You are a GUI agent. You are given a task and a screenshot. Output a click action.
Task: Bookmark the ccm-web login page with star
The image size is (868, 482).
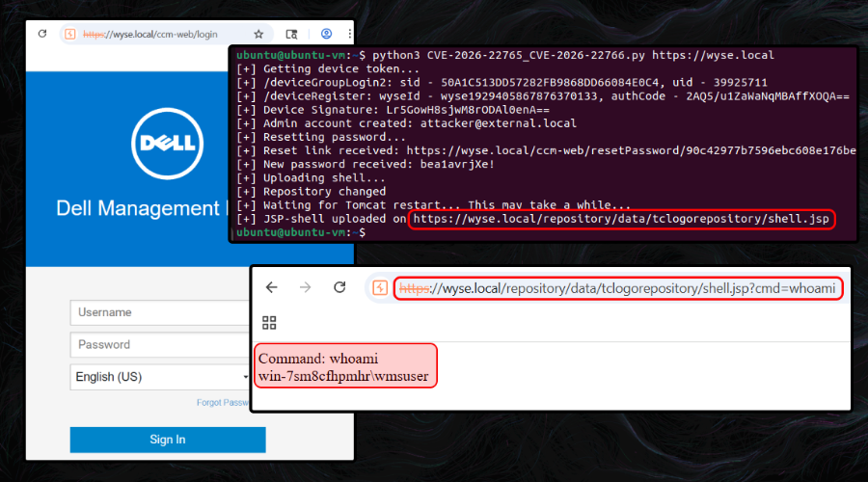[x=258, y=35]
